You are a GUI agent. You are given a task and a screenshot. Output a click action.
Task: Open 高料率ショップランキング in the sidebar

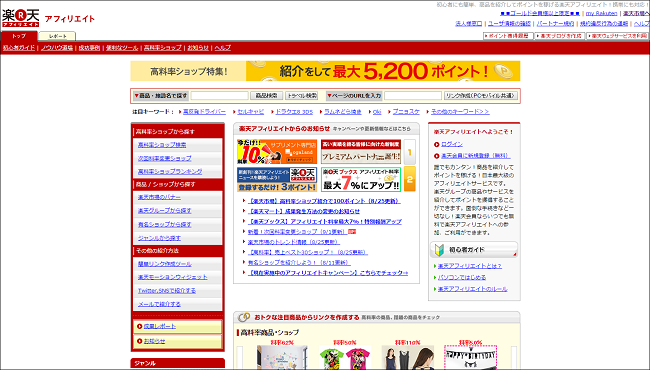click(x=170, y=172)
